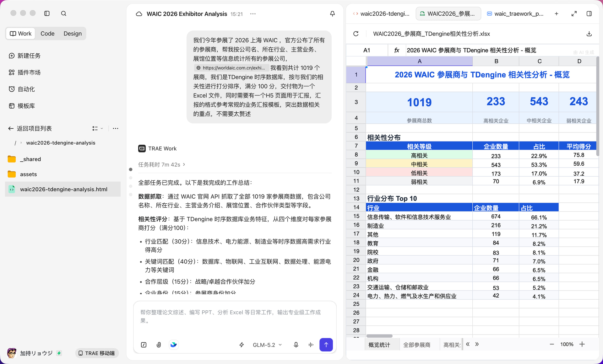Open search with the magnifier icon
This screenshot has height=364, width=603.
(64, 13)
